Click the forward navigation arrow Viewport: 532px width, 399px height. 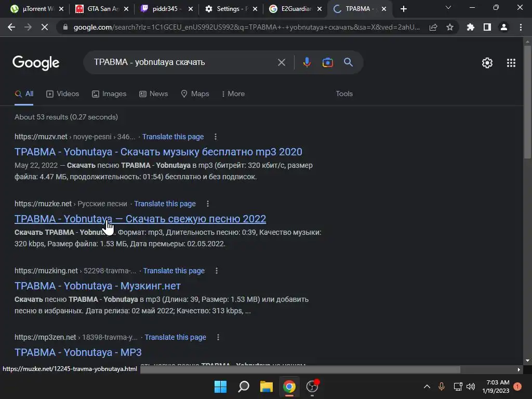point(28,27)
